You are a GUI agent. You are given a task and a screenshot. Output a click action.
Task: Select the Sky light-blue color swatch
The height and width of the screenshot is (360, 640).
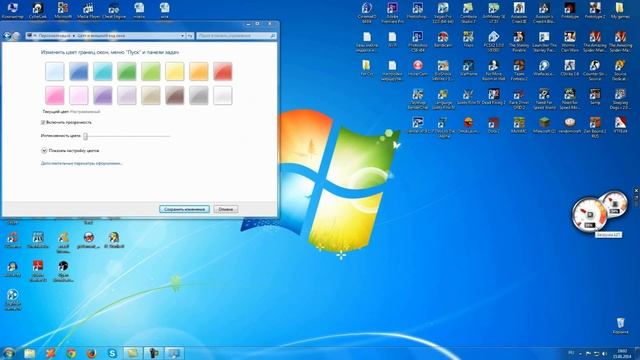click(55, 71)
